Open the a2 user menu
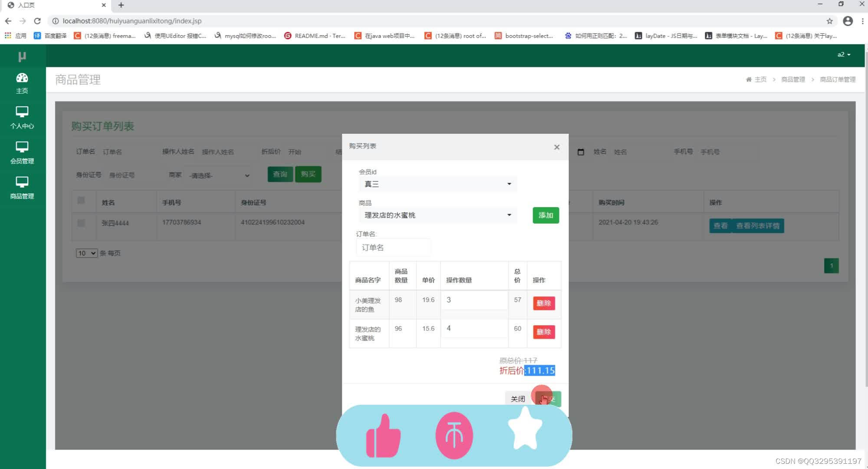The height and width of the screenshot is (469, 868). coord(844,55)
